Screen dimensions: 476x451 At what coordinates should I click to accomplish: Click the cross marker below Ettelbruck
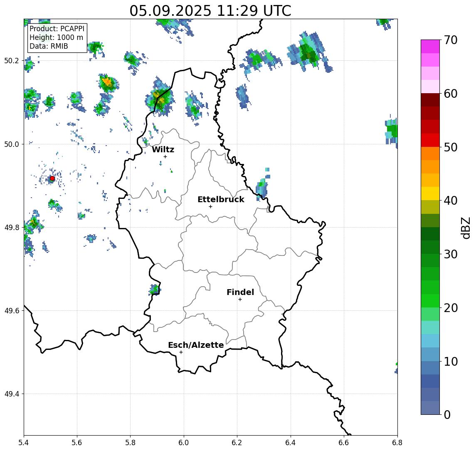[x=210, y=207]
